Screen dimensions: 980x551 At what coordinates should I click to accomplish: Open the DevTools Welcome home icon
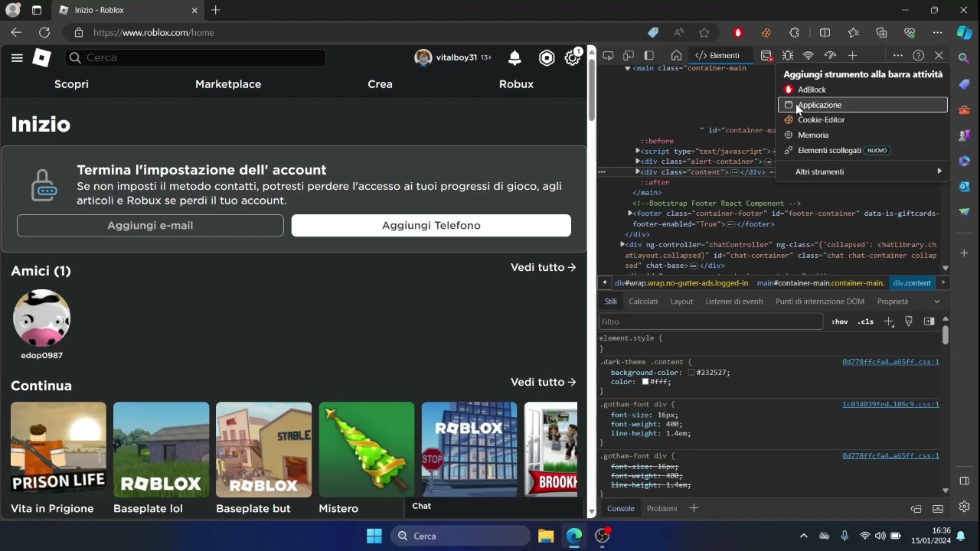[676, 56]
